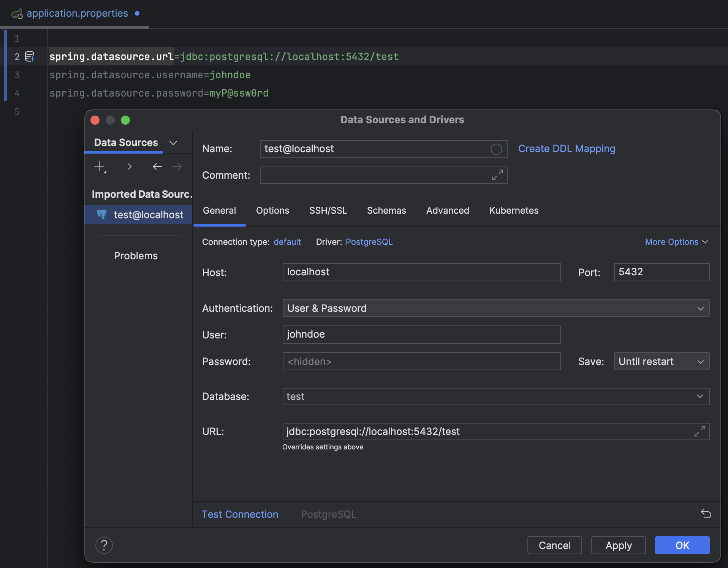Open the Save password duration dropdown
This screenshot has height=568, width=728.
[700, 361]
